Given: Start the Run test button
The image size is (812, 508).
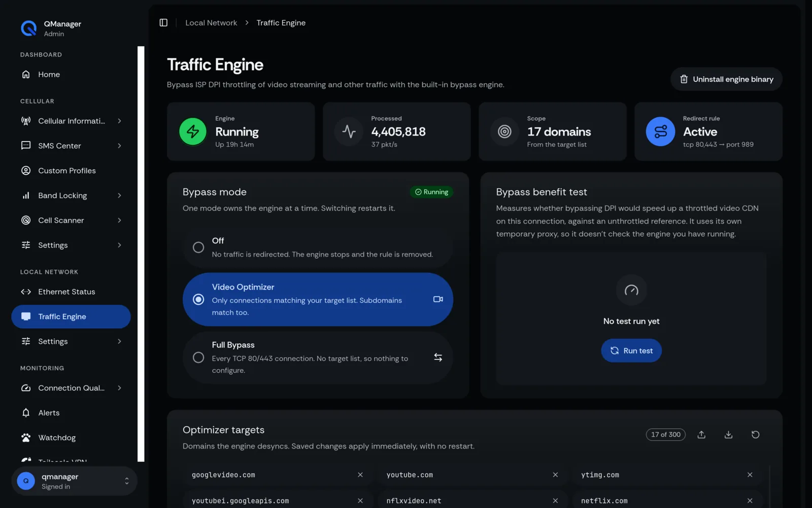Looking at the screenshot, I should tap(631, 351).
